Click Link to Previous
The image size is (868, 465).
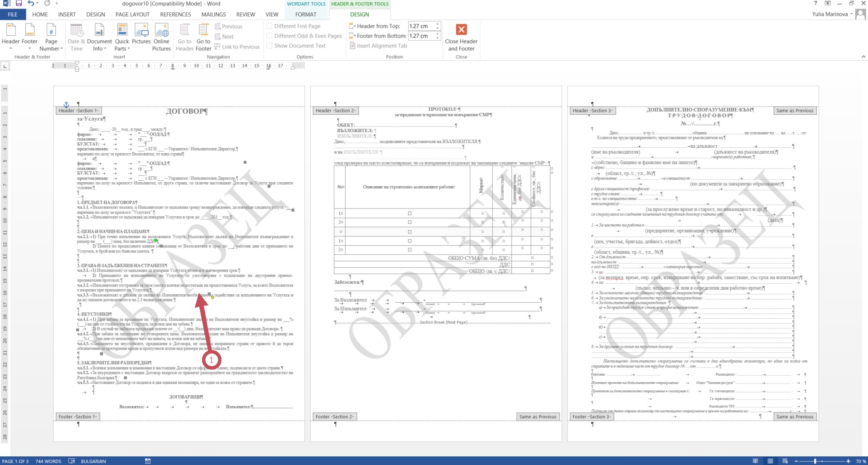click(x=237, y=46)
